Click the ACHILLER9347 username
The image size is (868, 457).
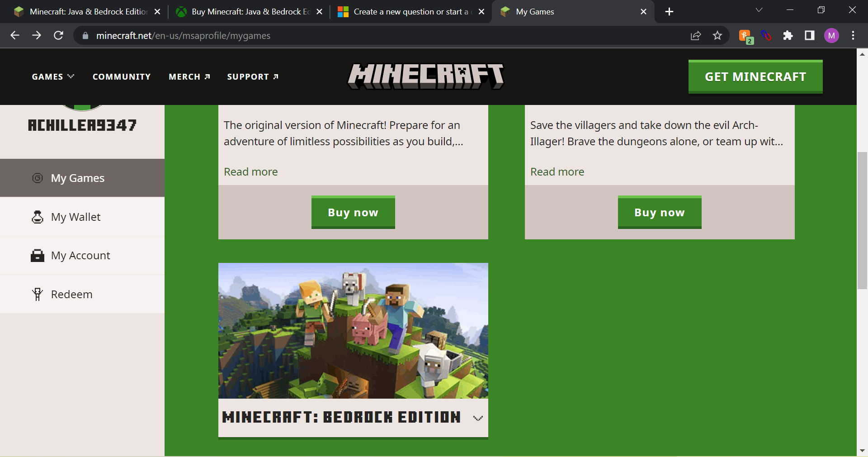click(82, 125)
